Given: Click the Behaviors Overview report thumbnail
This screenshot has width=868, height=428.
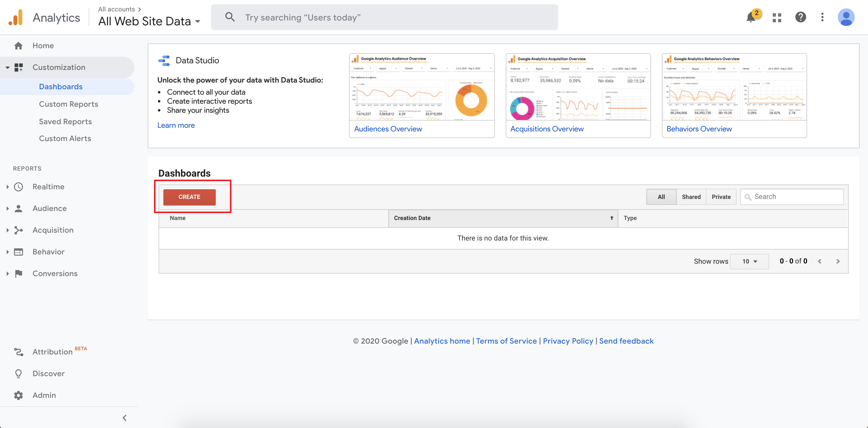Looking at the screenshot, I should click(734, 87).
